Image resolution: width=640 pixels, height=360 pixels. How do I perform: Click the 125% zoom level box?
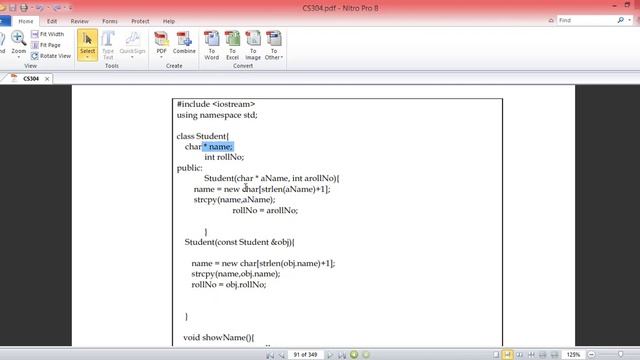(x=573, y=355)
